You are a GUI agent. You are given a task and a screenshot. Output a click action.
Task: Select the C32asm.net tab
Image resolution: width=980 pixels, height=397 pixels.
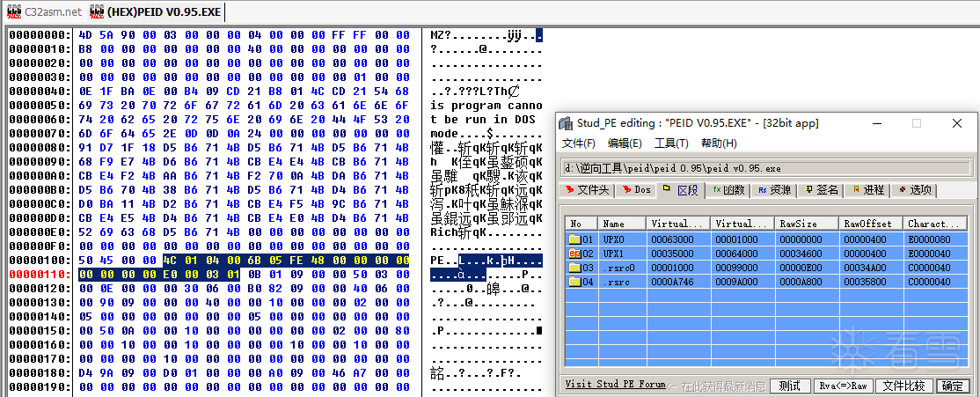[45, 11]
